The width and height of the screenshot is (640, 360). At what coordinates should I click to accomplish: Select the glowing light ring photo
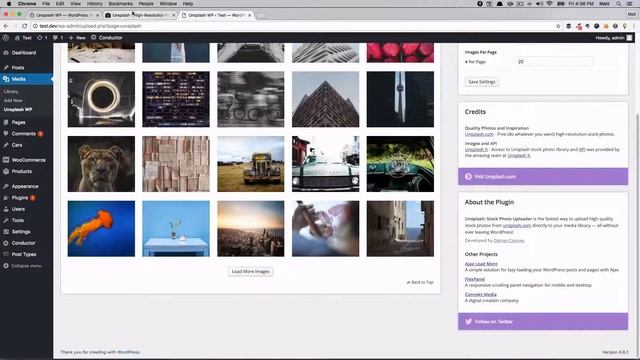click(x=101, y=99)
